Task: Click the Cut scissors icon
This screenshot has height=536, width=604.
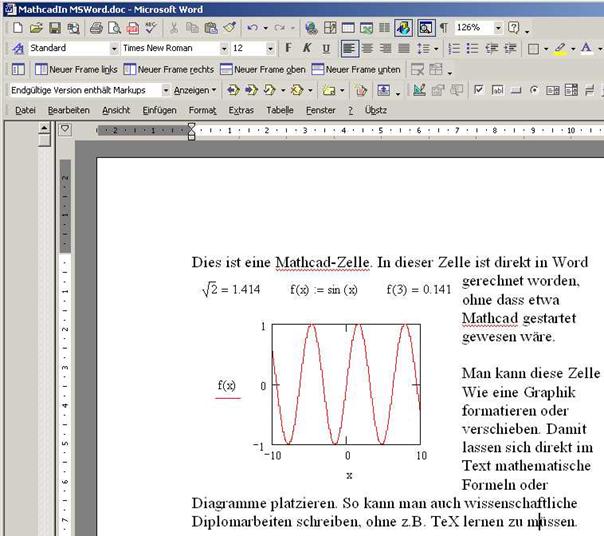Action: coord(174,28)
